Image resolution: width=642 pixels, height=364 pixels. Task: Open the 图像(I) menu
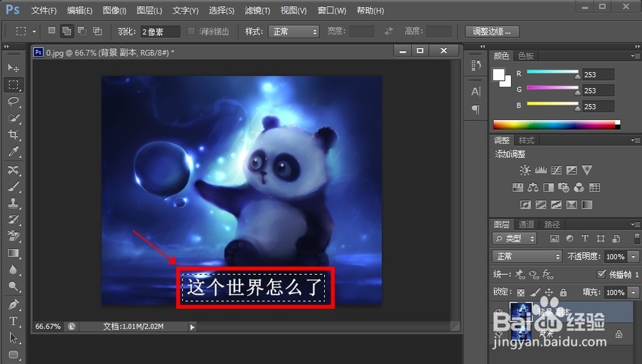click(x=114, y=11)
